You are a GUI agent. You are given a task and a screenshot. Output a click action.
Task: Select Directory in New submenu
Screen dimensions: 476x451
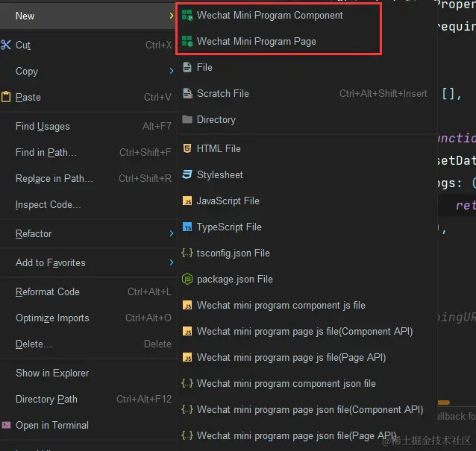[x=307, y=119]
